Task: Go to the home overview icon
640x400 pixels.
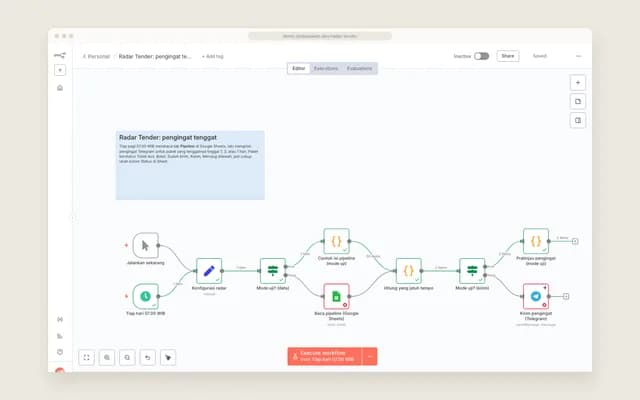Action: 60,88
